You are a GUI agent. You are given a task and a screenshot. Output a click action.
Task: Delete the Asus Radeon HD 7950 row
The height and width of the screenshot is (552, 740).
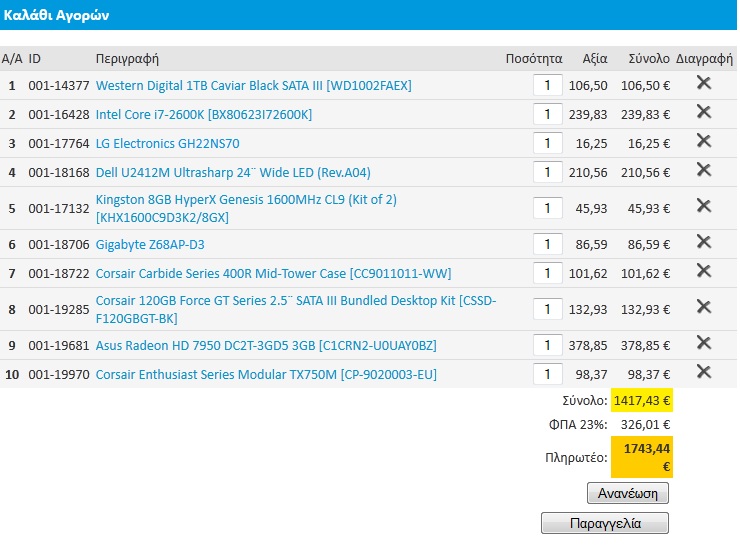tap(704, 343)
